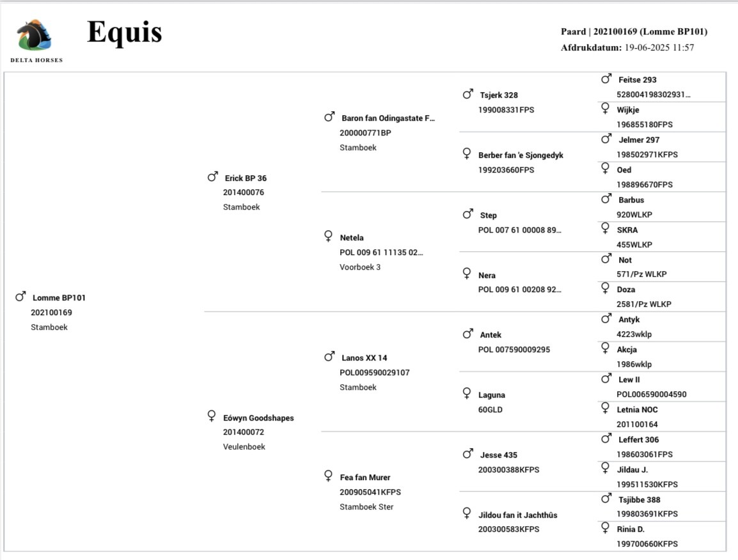Select the Feitse 293 ancestor entry
This screenshot has height=560, width=738.
click(637, 80)
